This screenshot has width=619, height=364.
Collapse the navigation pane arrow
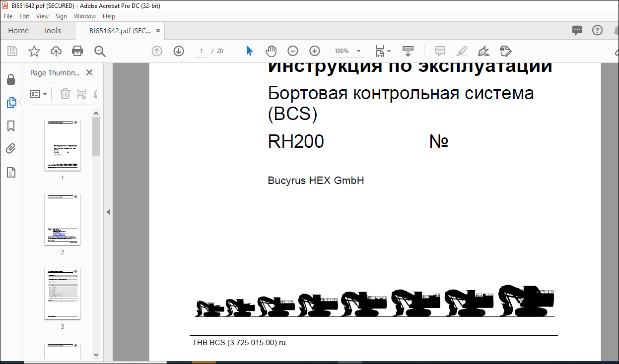click(108, 212)
